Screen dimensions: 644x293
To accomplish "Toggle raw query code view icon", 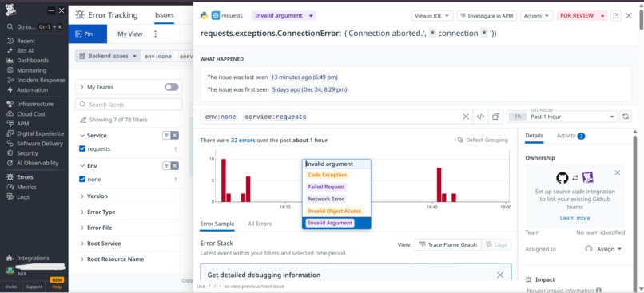I will click(480, 117).
